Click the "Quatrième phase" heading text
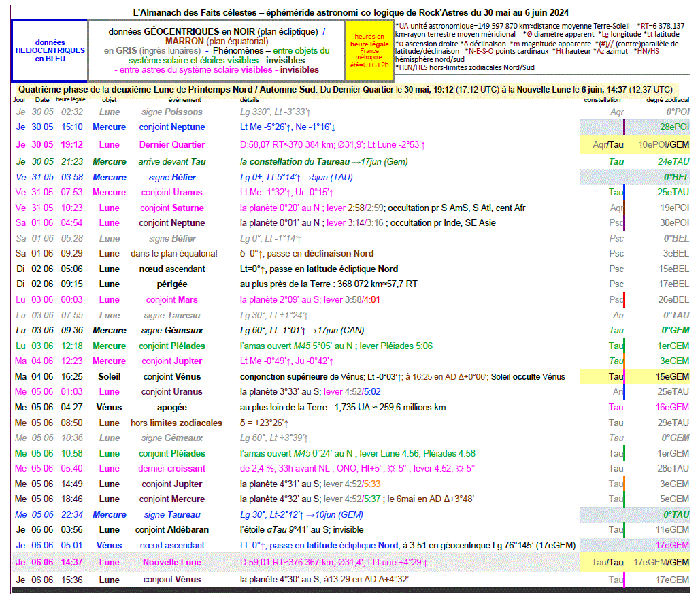The height and width of the screenshot is (594, 700). pyautogui.click(x=53, y=89)
